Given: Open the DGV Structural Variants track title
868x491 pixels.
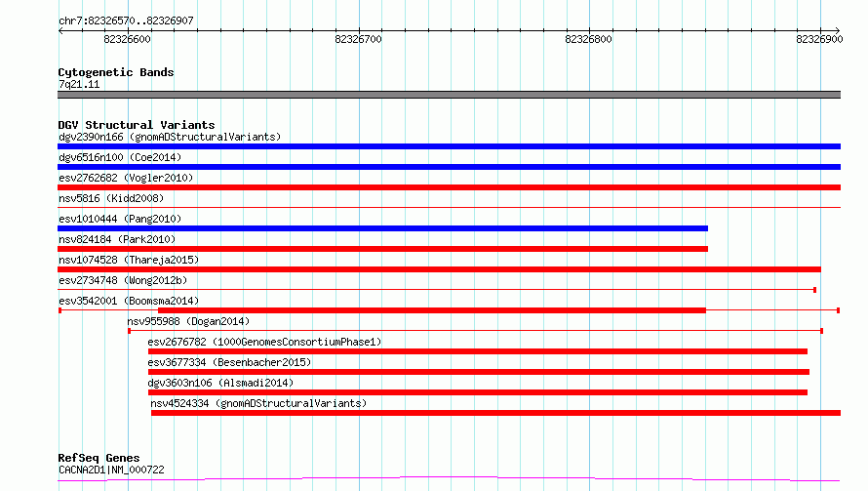Looking at the screenshot, I should click(x=137, y=125).
